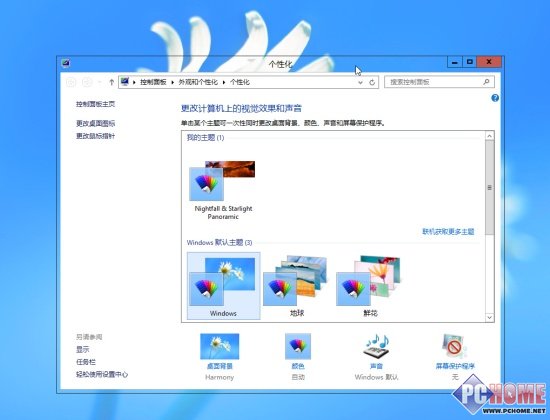This screenshot has height=420, width=550.
Task: Open 桌面背景 Harmony desktop background icon
Action: click(x=220, y=346)
